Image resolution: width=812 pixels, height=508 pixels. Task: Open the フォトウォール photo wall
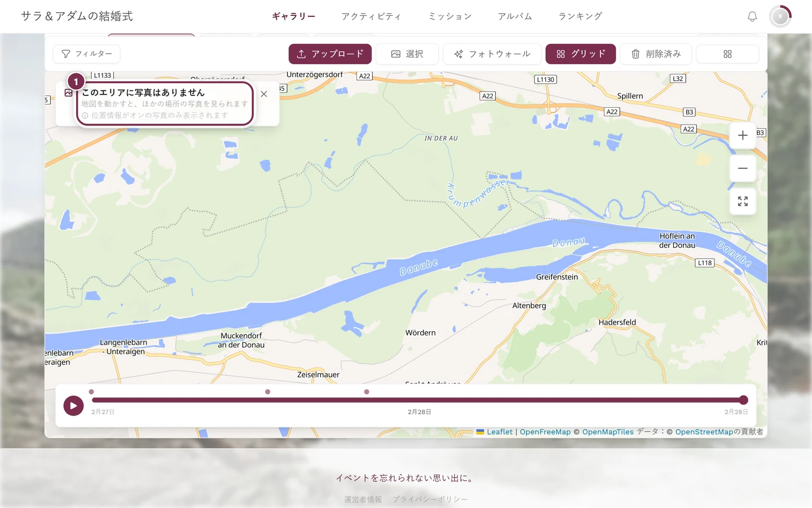(x=492, y=54)
